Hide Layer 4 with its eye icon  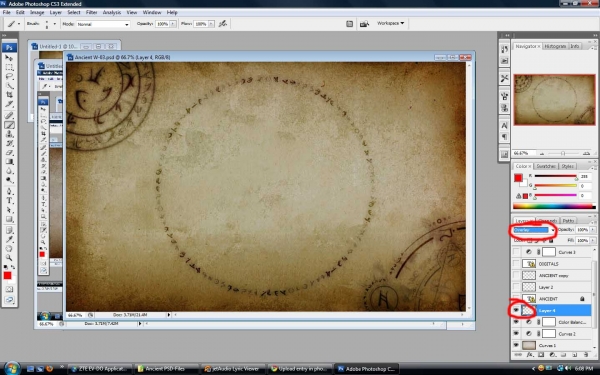pyautogui.click(x=517, y=310)
